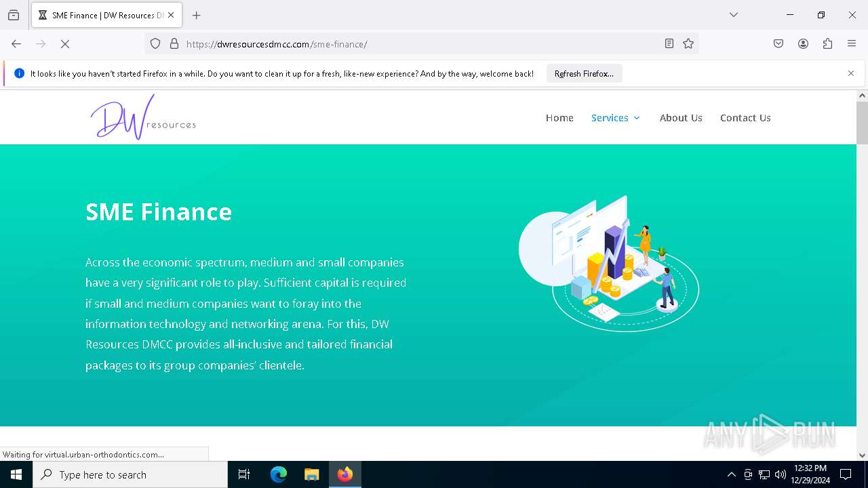
Task: Toggle reader view icon in address bar
Action: (x=669, y=44)
